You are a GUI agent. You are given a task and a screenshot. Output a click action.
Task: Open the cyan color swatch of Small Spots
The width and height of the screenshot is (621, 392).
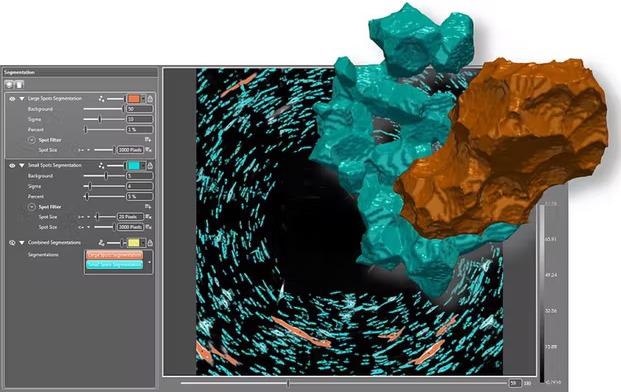click(x=134, y=166)
